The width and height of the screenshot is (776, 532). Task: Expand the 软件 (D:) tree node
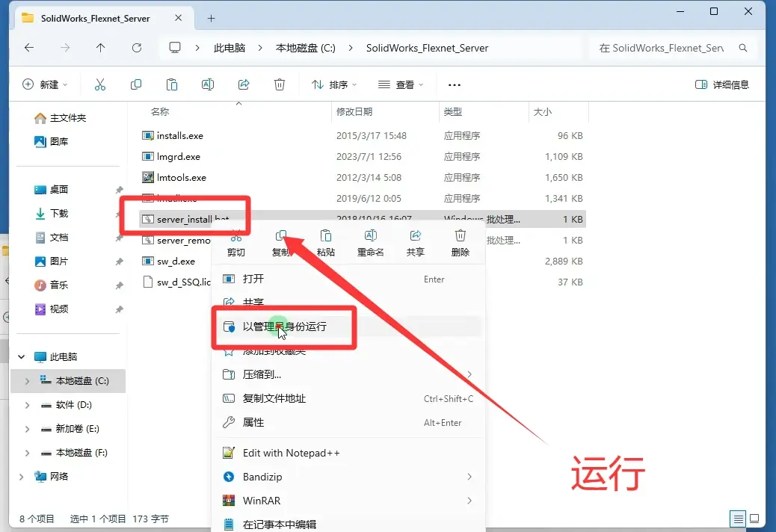coord(27,405)
